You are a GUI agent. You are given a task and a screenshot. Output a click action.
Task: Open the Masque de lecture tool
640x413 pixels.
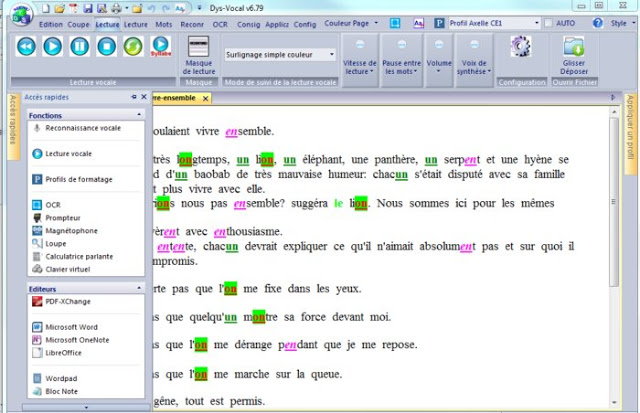click(200, 54)
